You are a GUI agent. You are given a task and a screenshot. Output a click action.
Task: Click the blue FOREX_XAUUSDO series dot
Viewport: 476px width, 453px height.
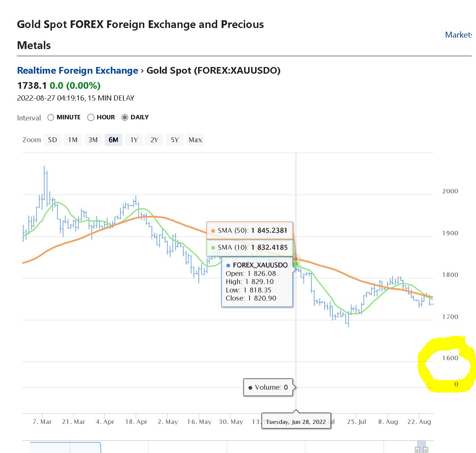point(228,266)
